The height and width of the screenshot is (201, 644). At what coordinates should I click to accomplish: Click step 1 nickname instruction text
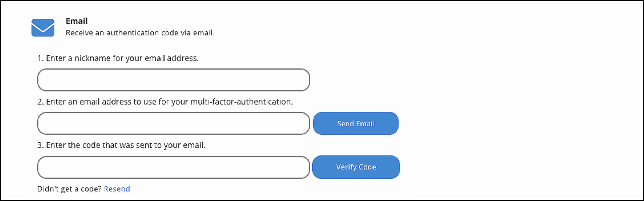[118, 58]
